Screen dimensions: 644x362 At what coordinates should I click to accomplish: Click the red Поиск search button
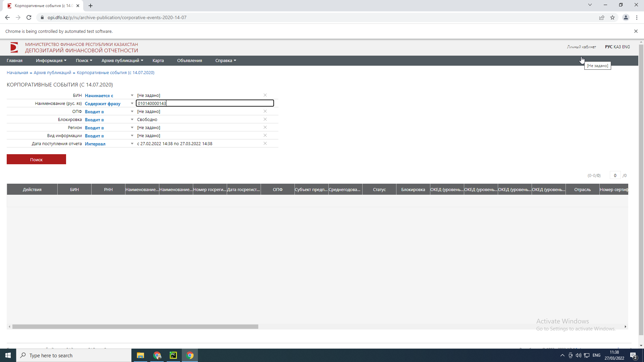[x=36, y=160]
